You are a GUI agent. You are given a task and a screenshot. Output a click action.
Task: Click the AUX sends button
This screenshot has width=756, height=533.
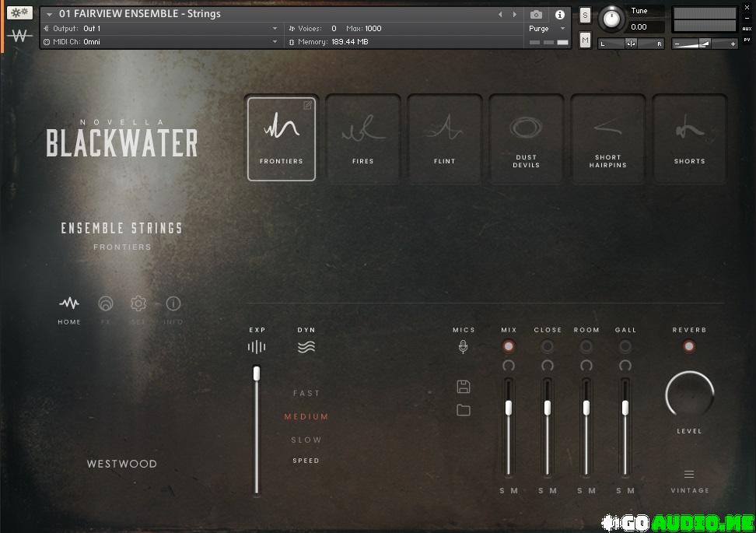pyautogui.click(x=747, y=29)
